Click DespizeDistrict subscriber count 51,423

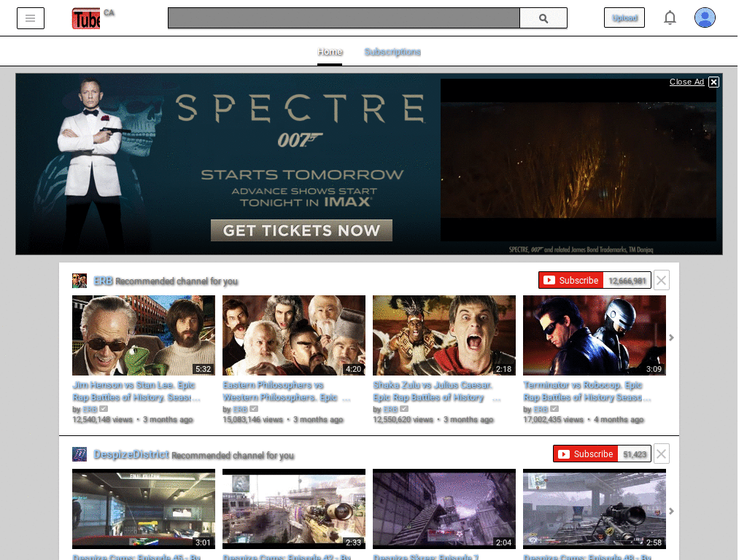point(635,454)
